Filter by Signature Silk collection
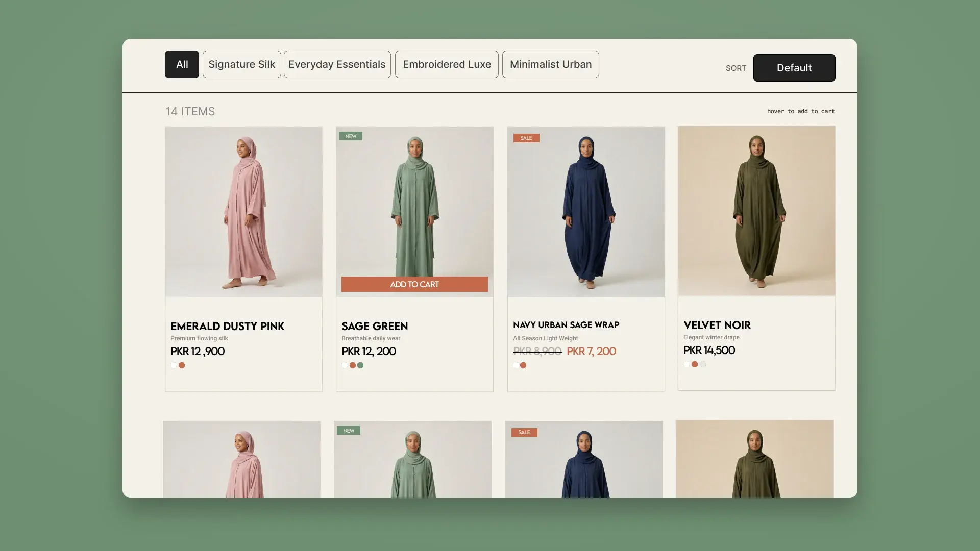 point(242,64)
